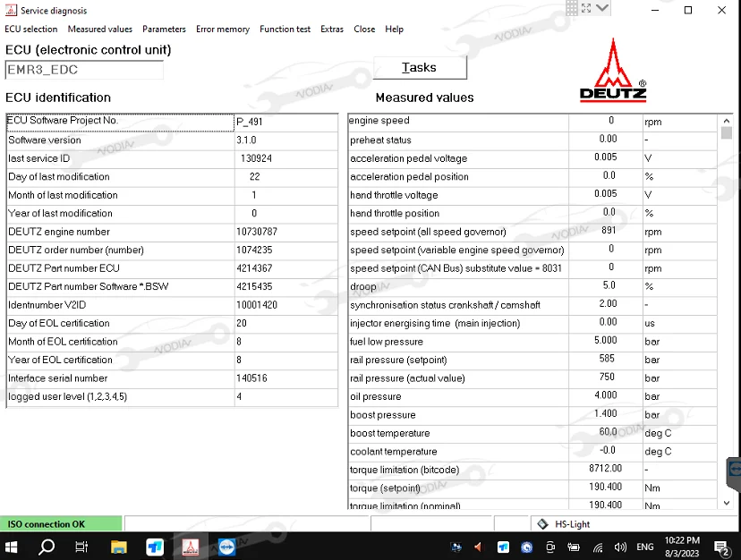Open the ECU selection menu

[x=31, y=29]
